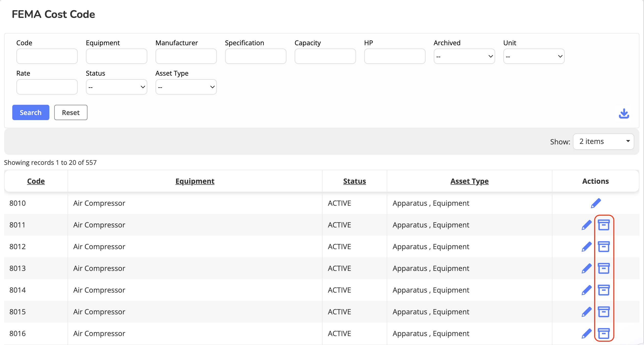Click the download export icon

[624, 113]
